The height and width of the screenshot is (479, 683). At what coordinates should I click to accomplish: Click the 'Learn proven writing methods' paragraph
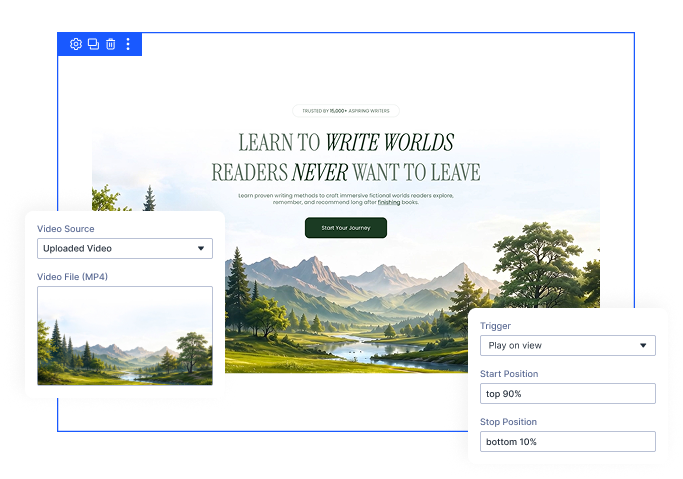pyautogui.click(x=346, y=199)
